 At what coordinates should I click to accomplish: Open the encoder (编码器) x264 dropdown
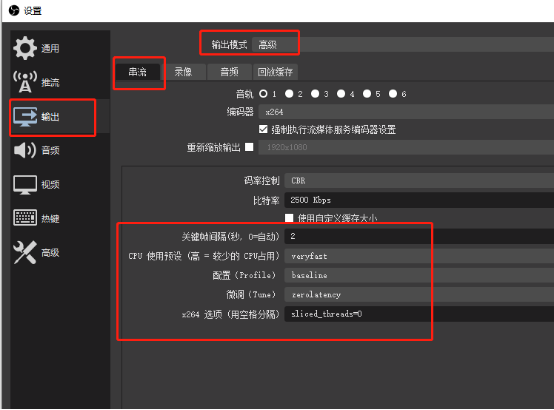click(x=406, y=112)
